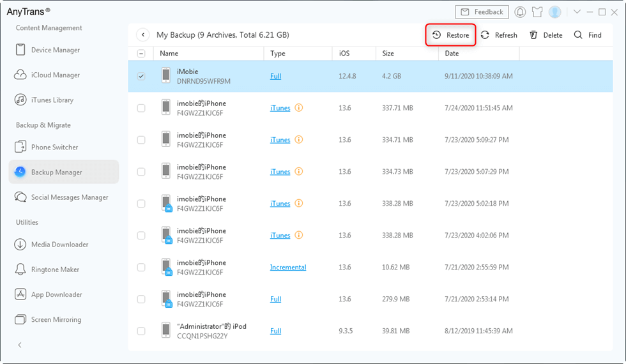
Task: Open Full link for 279.9 MB backup
Action: [275, 300]
